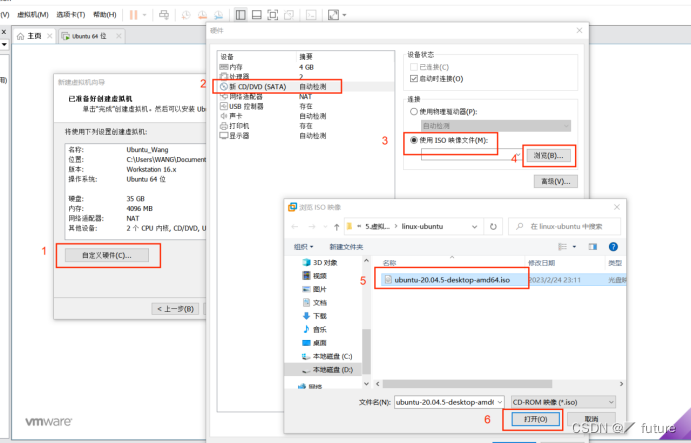Image resolution: width=691 pixels, height=443 pixels.
Task: Select 音乐 folder in the sidebar
Action: click(315, 329)
